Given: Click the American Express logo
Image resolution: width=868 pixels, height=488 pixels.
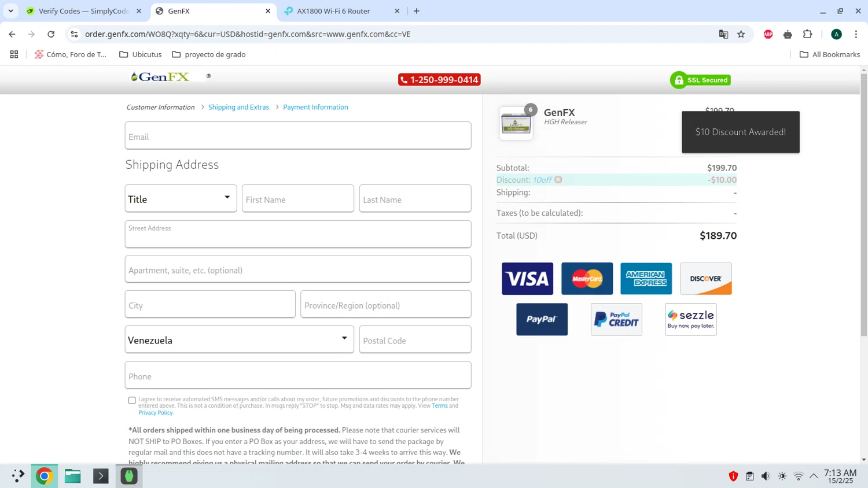Looking at the screenshot, I should 646,279.
